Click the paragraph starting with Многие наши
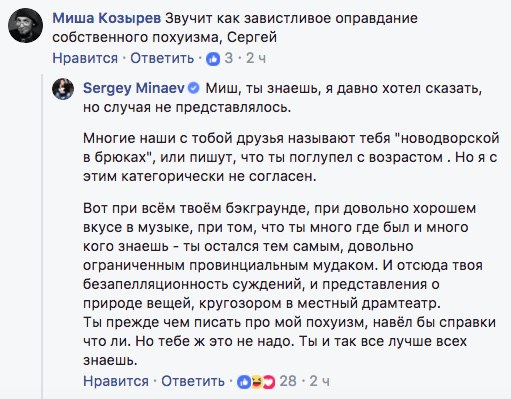The width and height of the screenshot is (511, 399). coord(291,157)
